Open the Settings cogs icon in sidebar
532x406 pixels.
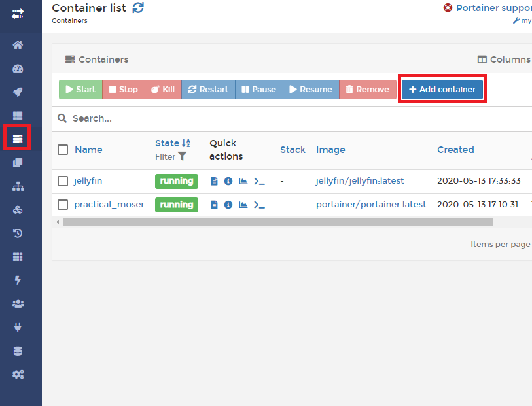click(x=18, y=375)
